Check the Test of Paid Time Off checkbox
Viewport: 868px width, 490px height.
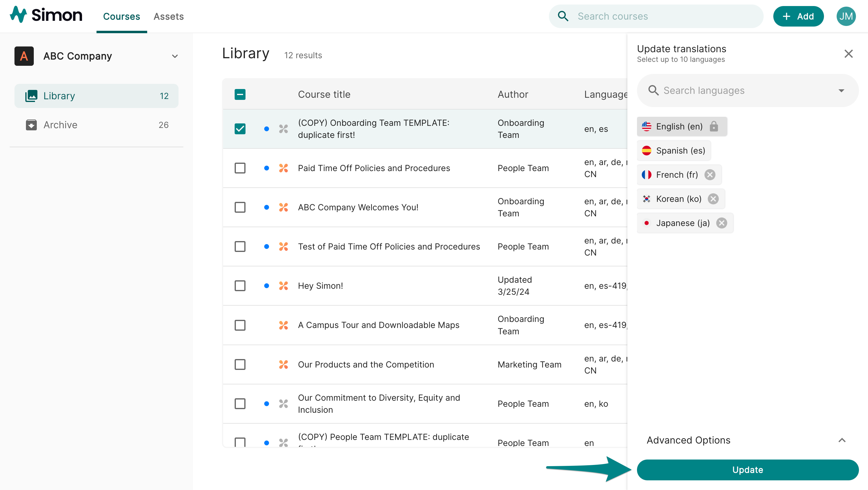point(240,246)
